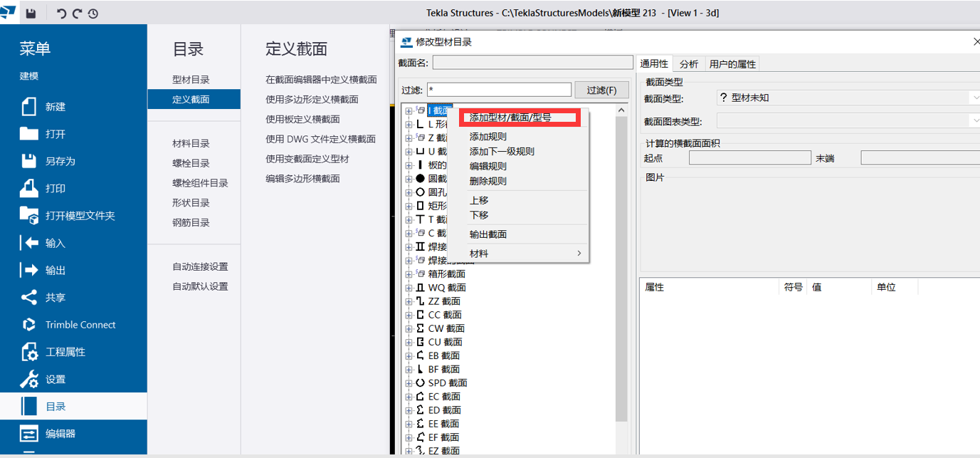980x458 pixels.
Task: Click the 设置 wrench settings icon
Action: coord(29,379)
